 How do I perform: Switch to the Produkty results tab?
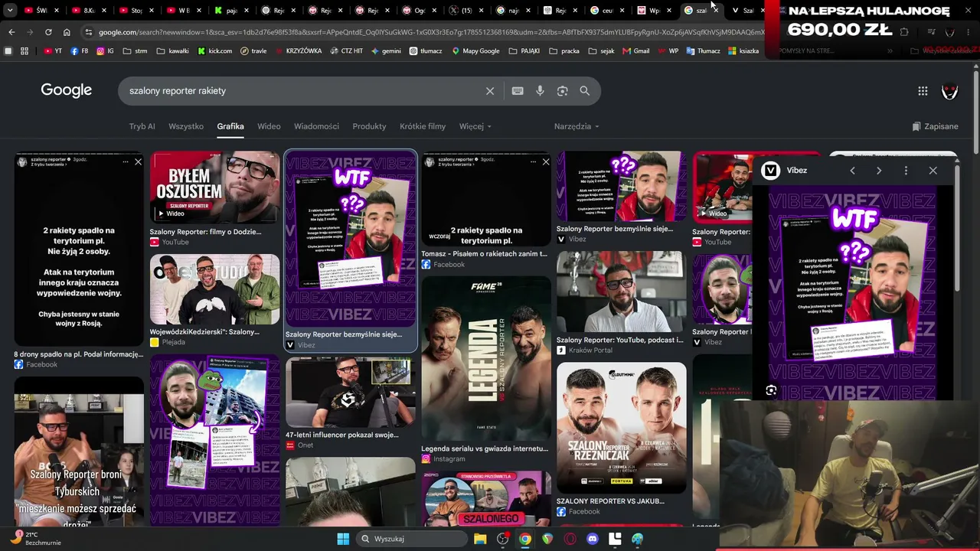[369, 126]
